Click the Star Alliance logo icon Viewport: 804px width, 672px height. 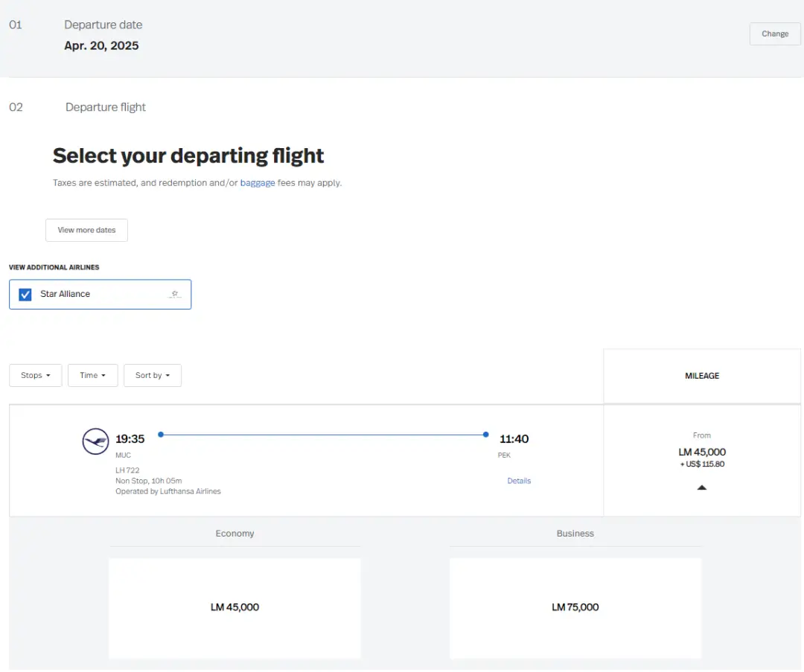[174, 294]
